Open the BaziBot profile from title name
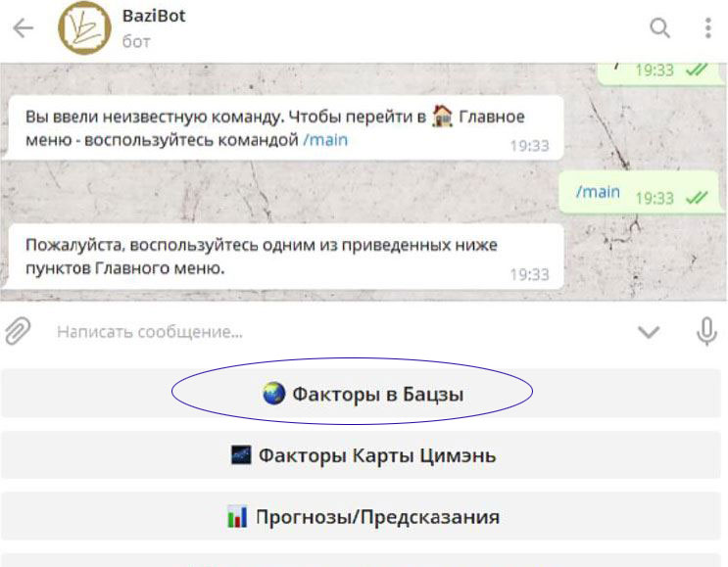Screen dimensions: 728x567 pos(154,17)
